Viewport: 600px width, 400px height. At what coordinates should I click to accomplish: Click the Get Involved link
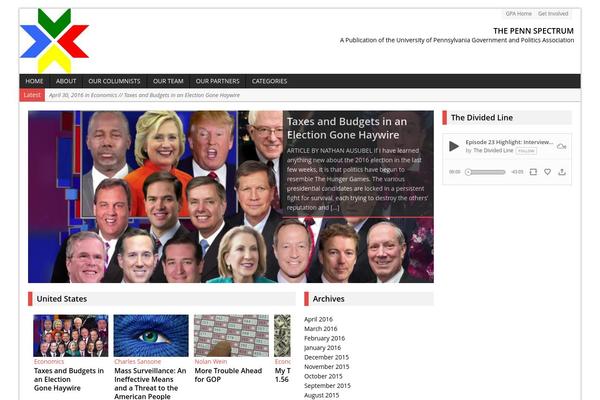point(553,13)
